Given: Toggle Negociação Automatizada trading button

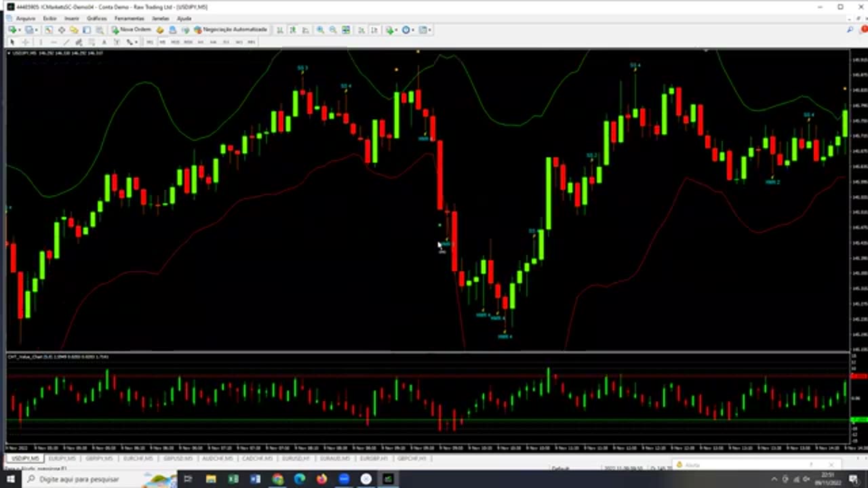Looking at the screenshot, I should coord(231,30).
